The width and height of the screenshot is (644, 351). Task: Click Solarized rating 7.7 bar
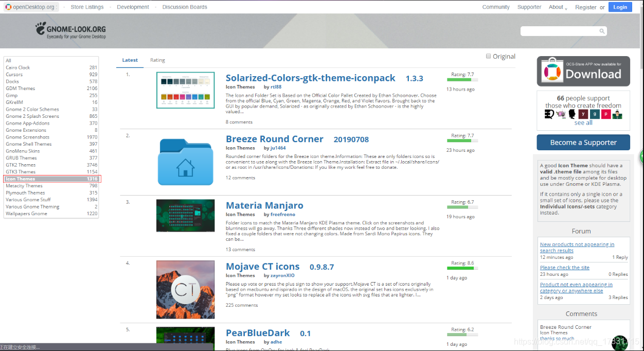[462, 80]
